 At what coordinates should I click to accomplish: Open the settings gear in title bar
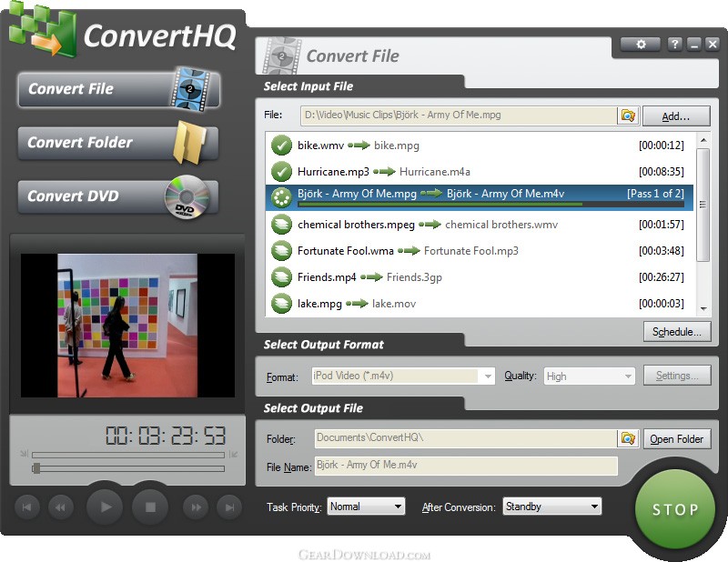[x=641, y=44]
